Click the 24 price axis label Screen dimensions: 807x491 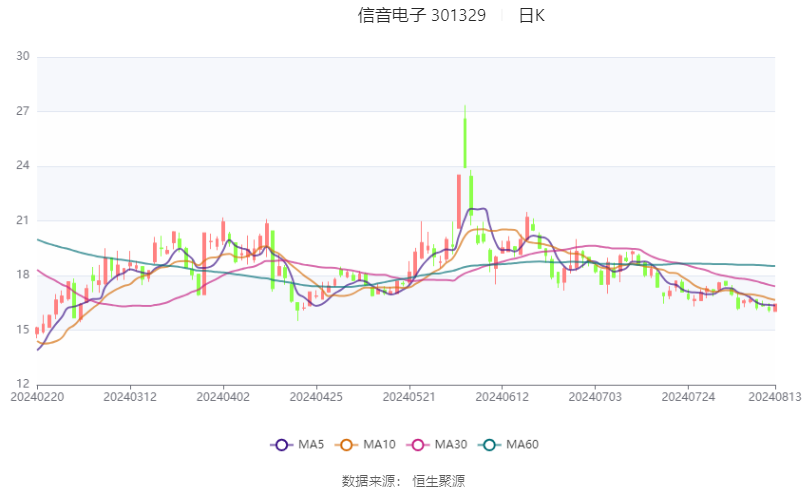tap(23, 165)
